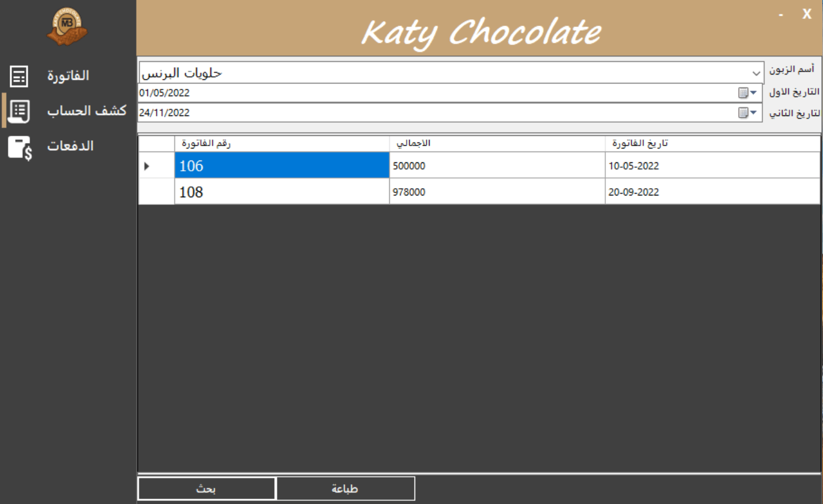Expand the customer name dropdown
823x504 pixels.
click(x=756, y=73)
